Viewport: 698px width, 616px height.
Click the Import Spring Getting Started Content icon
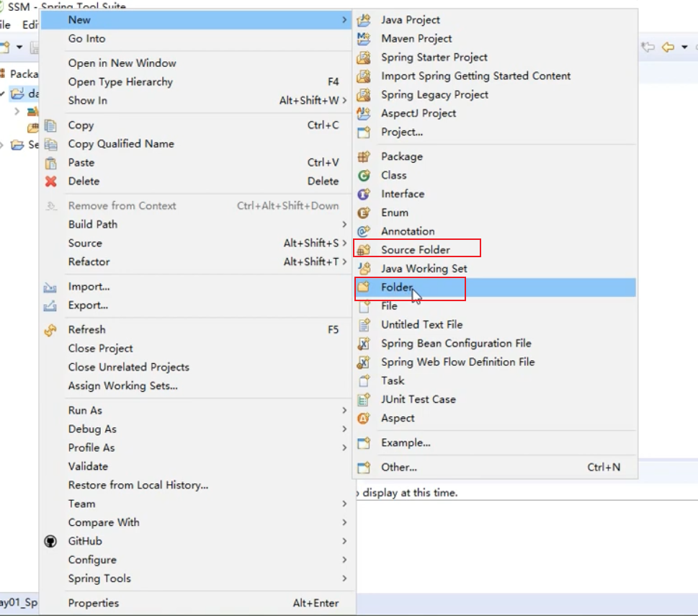click(364, 76)
